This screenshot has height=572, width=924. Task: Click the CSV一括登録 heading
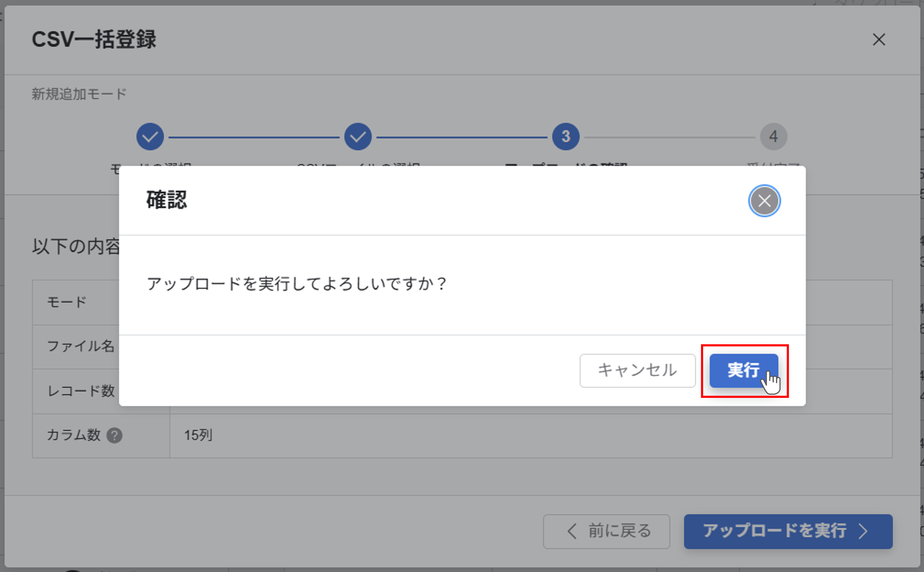94,39
